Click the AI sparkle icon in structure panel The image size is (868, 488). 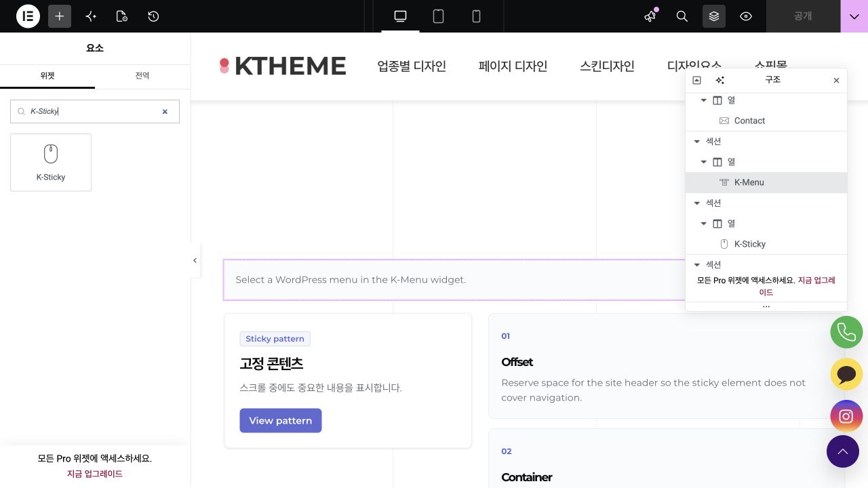click(x=720, y=80)
